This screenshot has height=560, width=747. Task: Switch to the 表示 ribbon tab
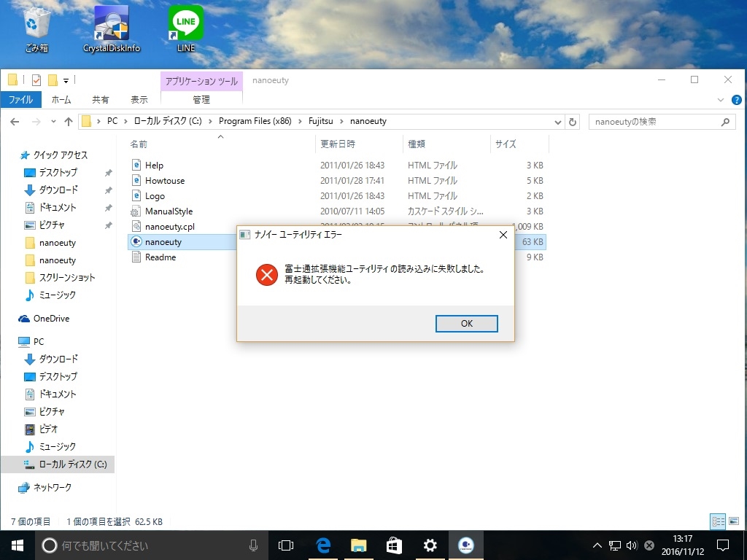[139, 99]
